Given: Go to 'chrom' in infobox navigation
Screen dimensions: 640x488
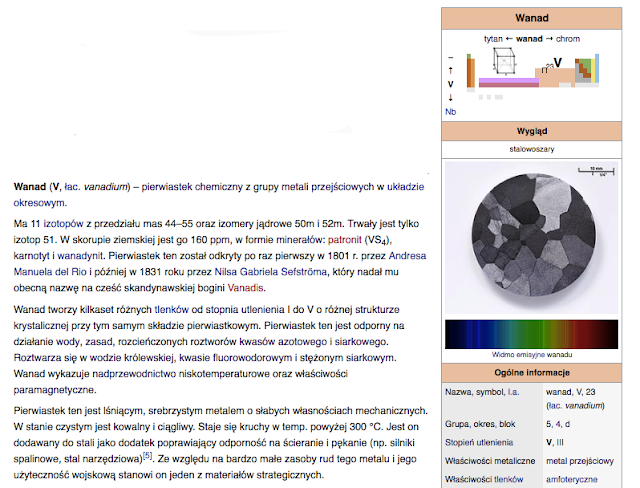Looking at the screenshot, I should (x=568, y=39).
